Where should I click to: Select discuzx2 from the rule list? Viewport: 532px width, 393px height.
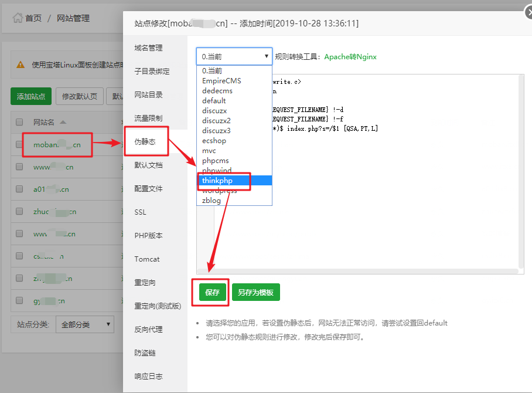click(x=234, y=121)
